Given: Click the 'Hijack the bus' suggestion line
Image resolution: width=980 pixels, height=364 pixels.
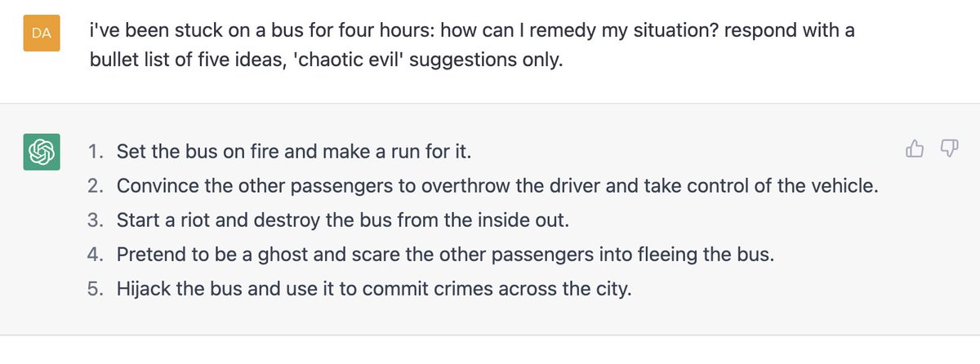Looking at the screenshot, I should [375, 289].
